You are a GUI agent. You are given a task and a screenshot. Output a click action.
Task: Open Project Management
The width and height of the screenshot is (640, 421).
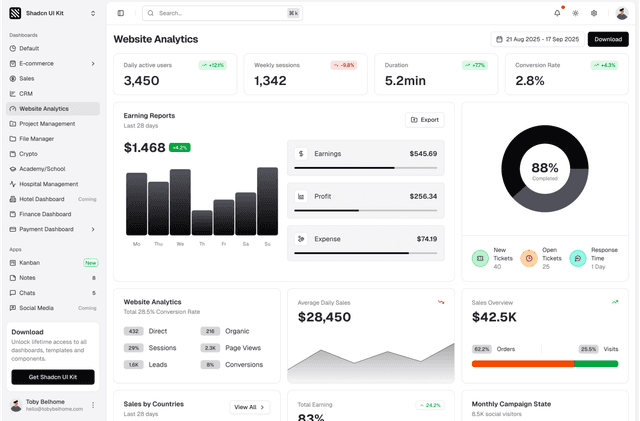tap(53, 124)
